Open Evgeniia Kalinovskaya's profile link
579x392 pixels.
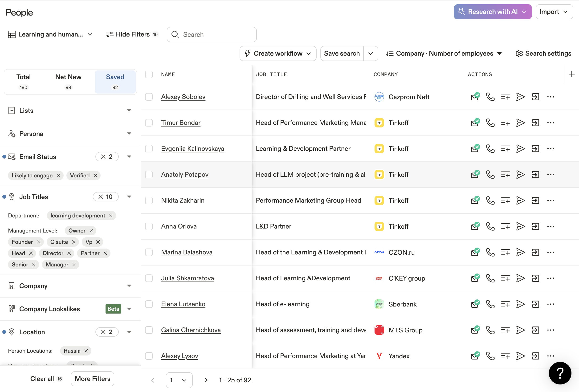[x=192, y=148]
